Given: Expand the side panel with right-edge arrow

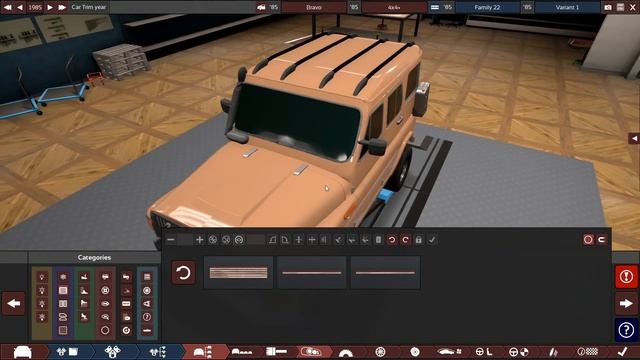Looking at the screenshot, I should 634,138.
